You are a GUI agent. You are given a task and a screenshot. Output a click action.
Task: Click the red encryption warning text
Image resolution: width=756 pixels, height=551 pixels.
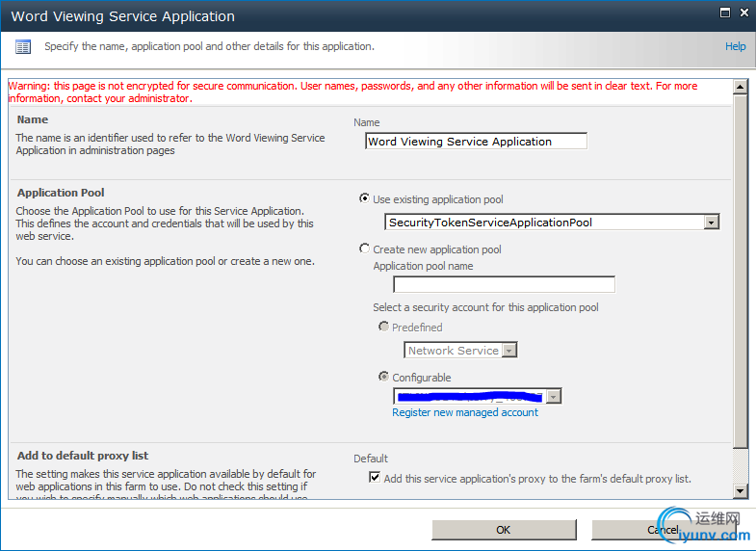tap(352, 92)
